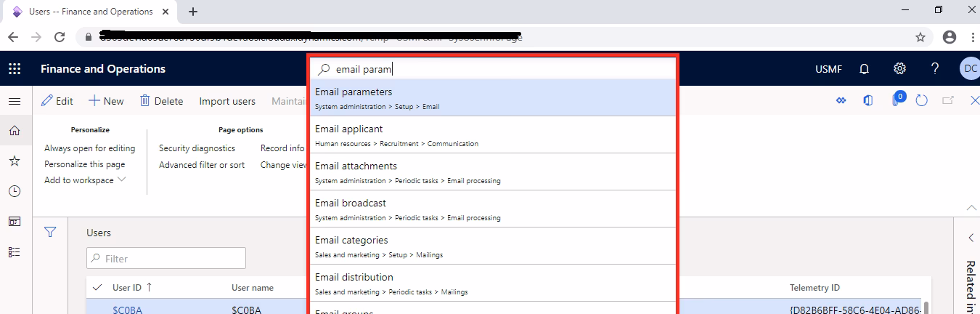Click Record info option
The width and height of the screenshot is (980, 314).
pyautogui.click(x=283, y=148)
